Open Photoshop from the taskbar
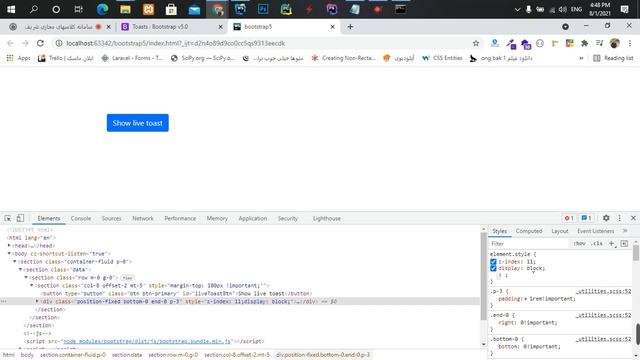640x360 pixels. coord(263,9)
